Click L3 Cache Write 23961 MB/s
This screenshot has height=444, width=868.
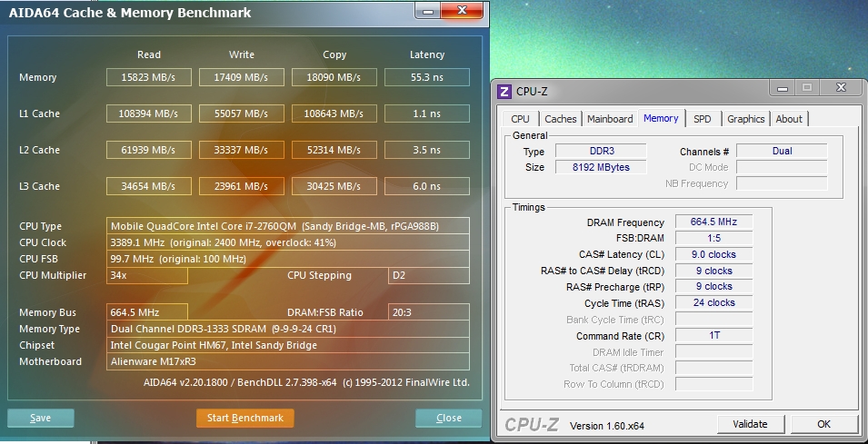(242, 186)
